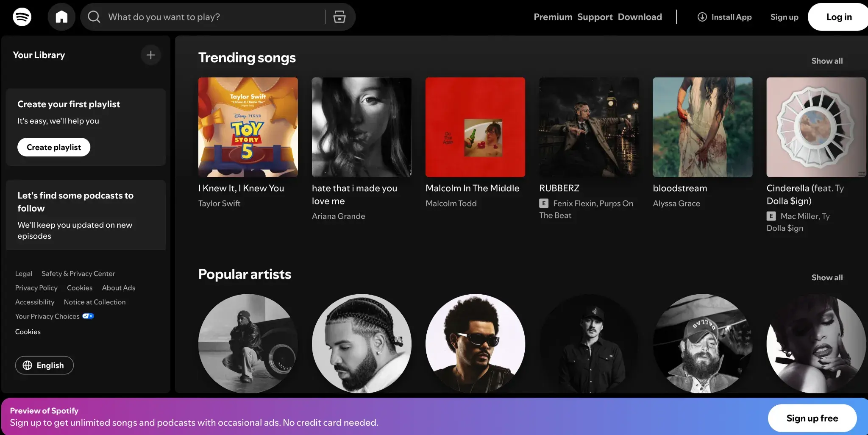Show all Trending songs
This screenshot has width=868, height=435.
827,61
